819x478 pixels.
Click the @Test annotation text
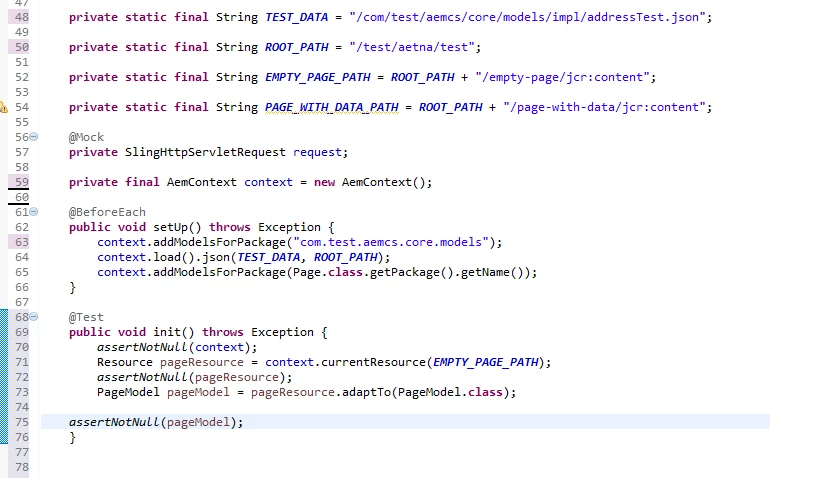click(x=86, y=317)
